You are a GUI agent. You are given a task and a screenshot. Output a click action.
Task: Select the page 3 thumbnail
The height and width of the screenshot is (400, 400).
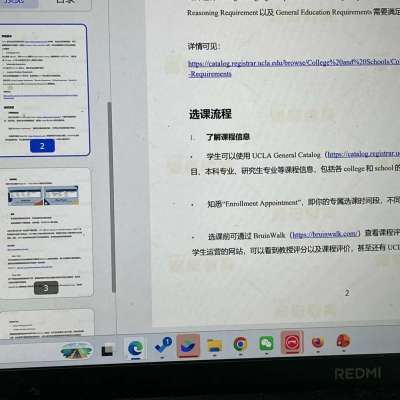pos(47,233)
